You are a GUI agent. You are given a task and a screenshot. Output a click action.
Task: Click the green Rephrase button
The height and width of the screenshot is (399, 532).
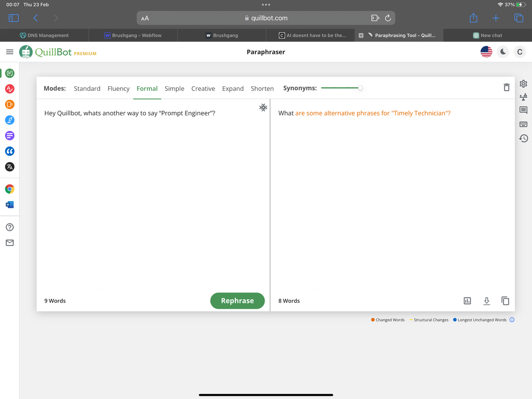tap(237, 301)
